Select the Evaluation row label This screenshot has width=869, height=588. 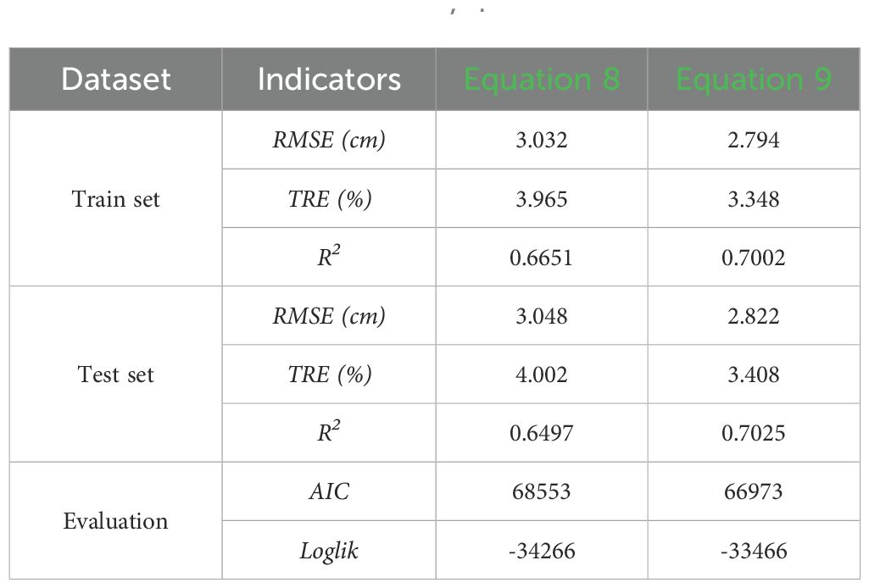(x=116, y=520)
